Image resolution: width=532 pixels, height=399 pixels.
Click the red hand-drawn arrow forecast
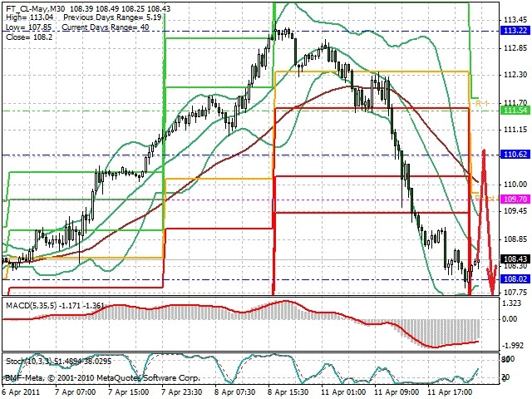click(487, 220)
